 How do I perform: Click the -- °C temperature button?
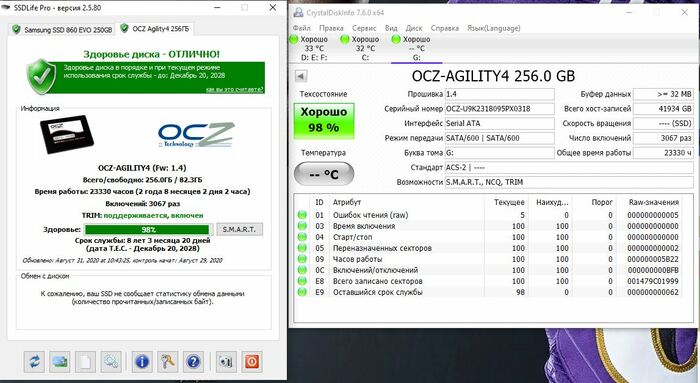pos(324,174)
